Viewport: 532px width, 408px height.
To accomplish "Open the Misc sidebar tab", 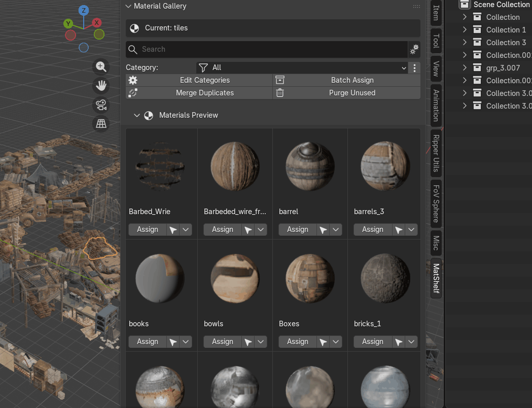I will coord(436,243).
